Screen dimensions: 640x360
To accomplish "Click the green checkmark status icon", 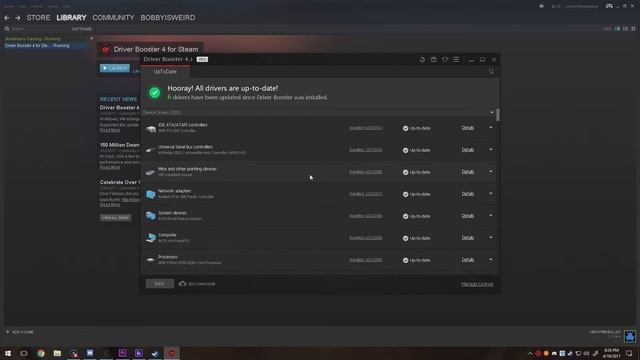I will click(154, 93).
